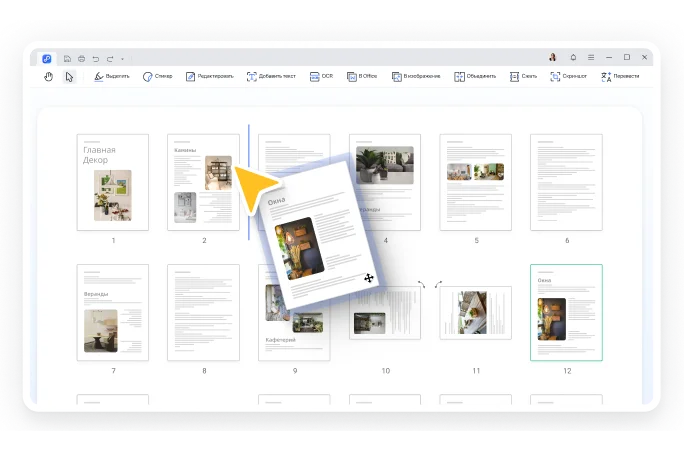Open the quick access dropdown arrow
This screenshot has height=456, width=684.
coord(123,59)
